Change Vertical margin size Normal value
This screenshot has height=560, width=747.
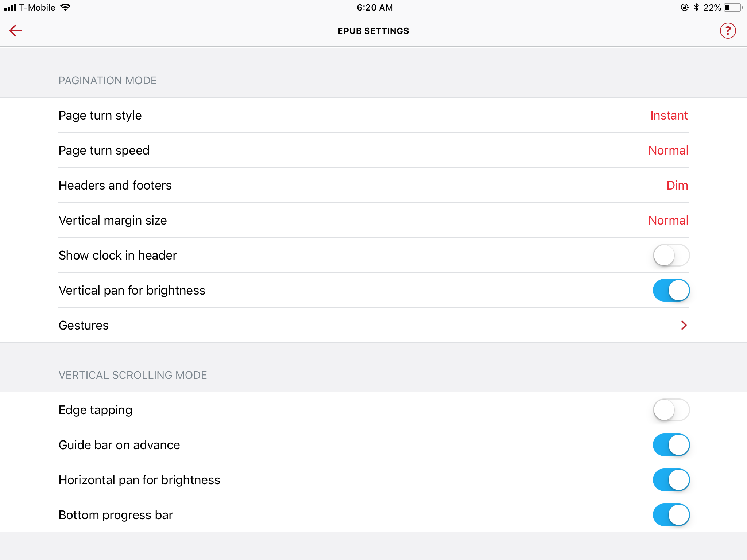668,220
